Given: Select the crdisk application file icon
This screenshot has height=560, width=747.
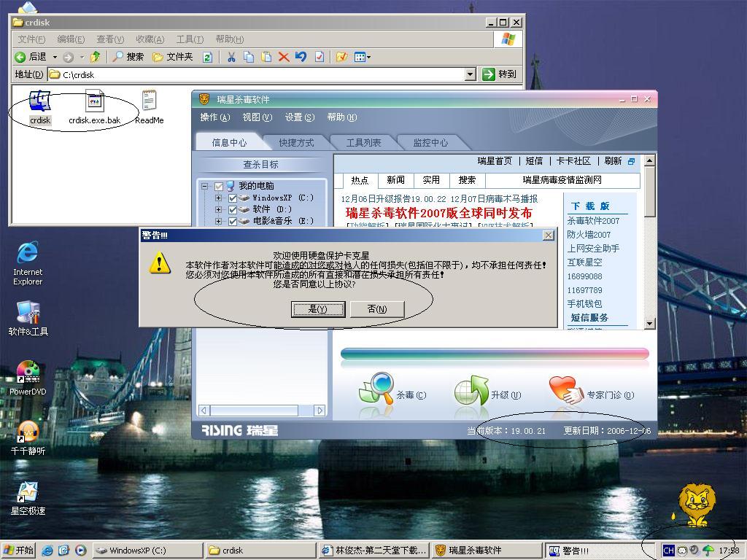Looking at the screenshot, I should pyautogui.click(x=40, y=101).
